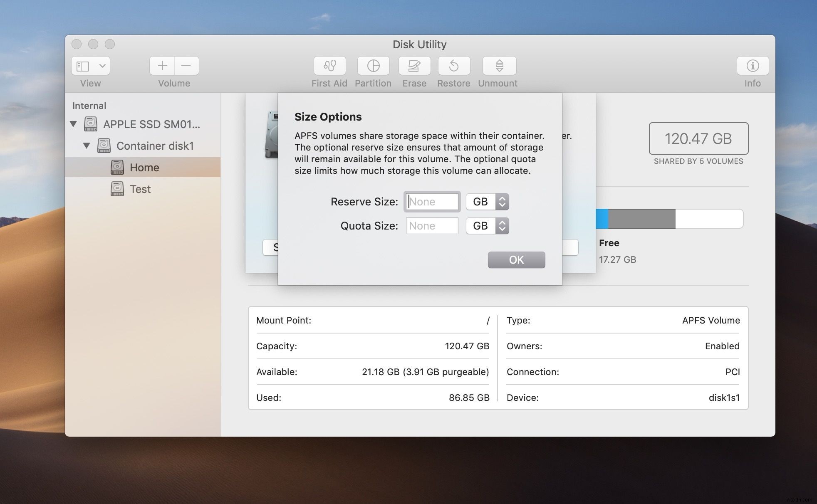817x504 pixels.
Task: Select the Test volume in sidebar
Action: pyautogui.click(x=140, y=189)
